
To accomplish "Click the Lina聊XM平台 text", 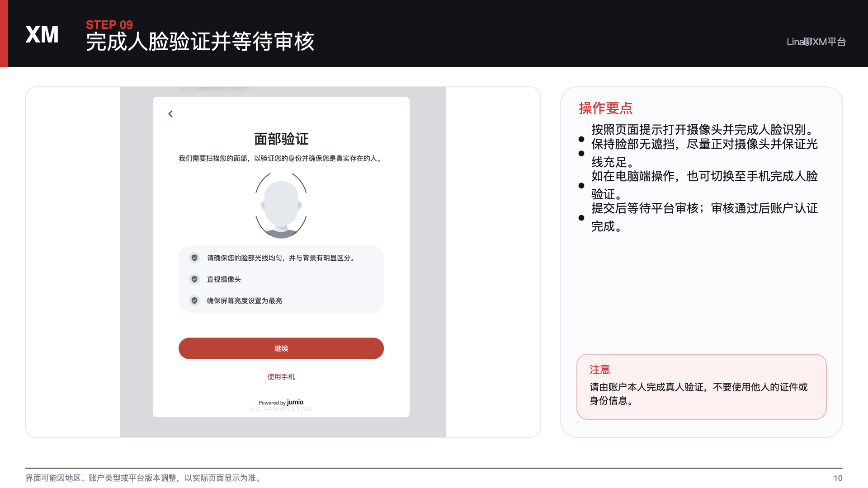I will click(x=816, y=42).
